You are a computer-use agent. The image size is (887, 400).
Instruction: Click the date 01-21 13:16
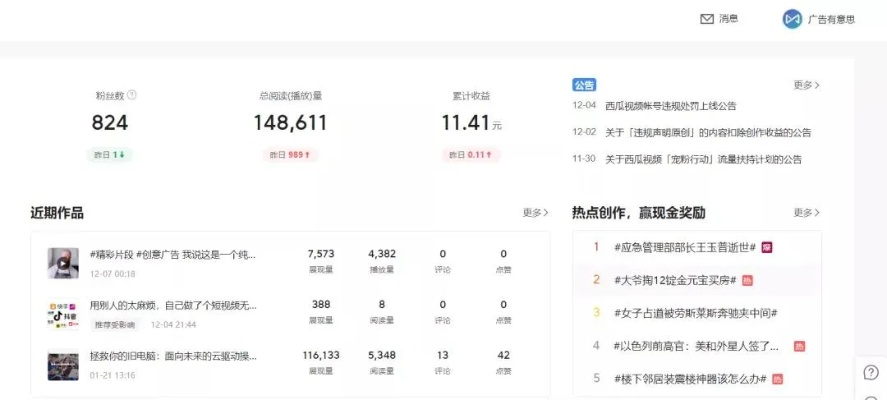113,375
